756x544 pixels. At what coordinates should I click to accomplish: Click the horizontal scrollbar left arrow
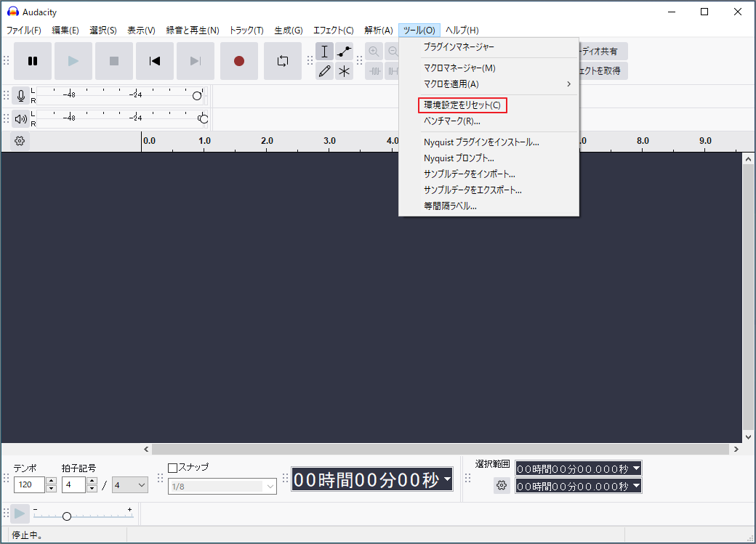pos(147,449)
